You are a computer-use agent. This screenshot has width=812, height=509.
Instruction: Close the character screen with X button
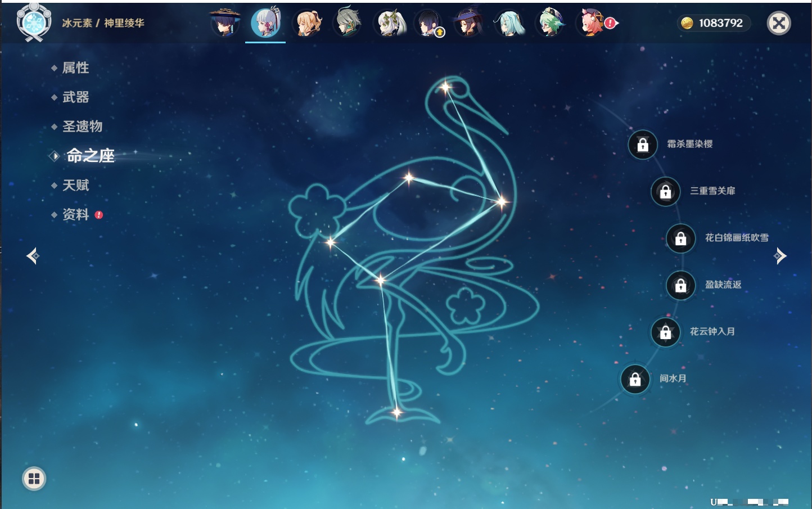(779, 23)
